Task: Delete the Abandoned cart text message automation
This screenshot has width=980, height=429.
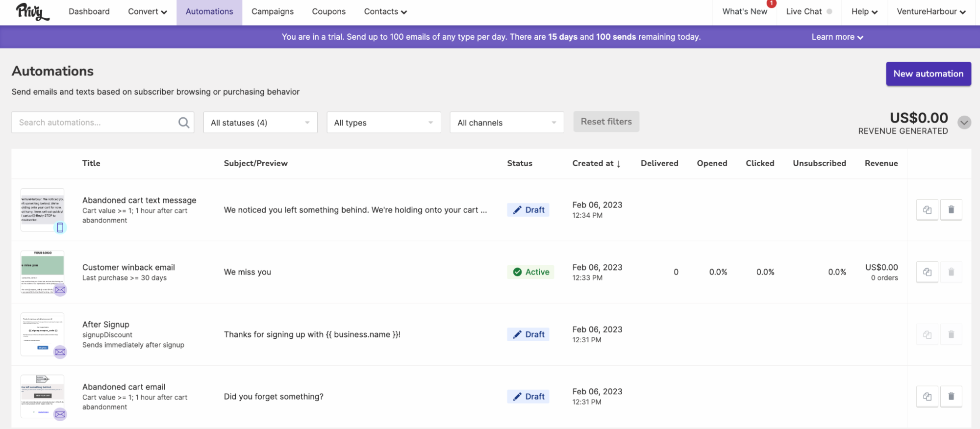Action: point(951,210)
